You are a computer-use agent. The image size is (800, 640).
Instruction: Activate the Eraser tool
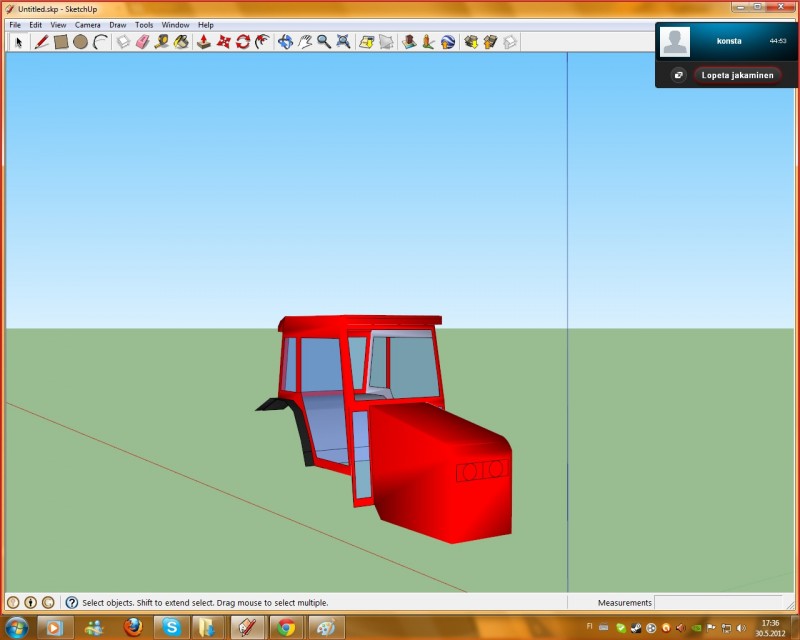(142, 42)
